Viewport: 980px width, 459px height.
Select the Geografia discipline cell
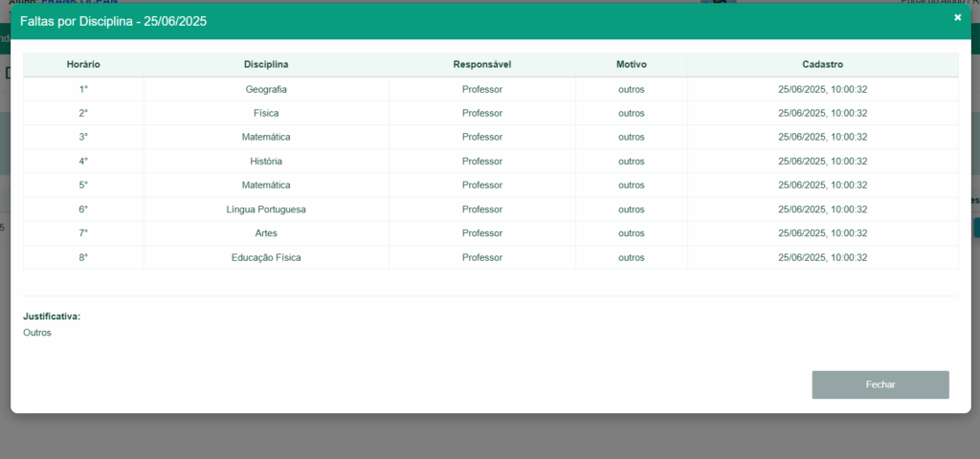pyautogui.click(x=266, y=89)
